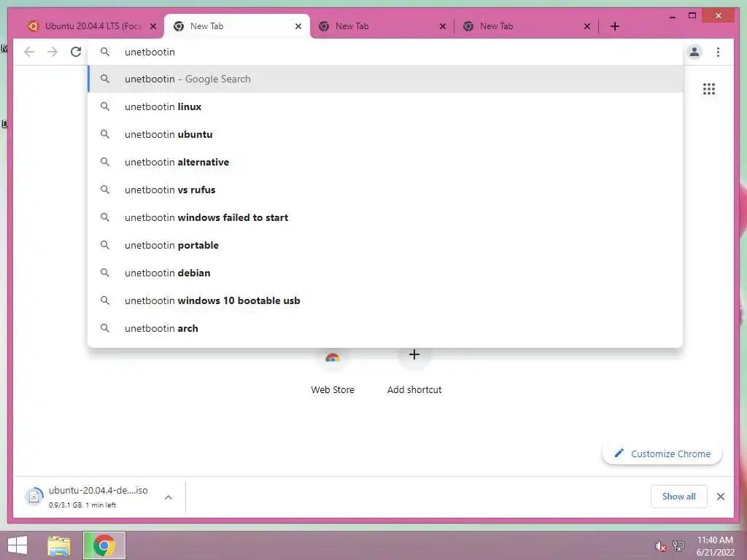The image size is (747, 560).
Task: Open the network tray icon
Action: coord(678,546)
